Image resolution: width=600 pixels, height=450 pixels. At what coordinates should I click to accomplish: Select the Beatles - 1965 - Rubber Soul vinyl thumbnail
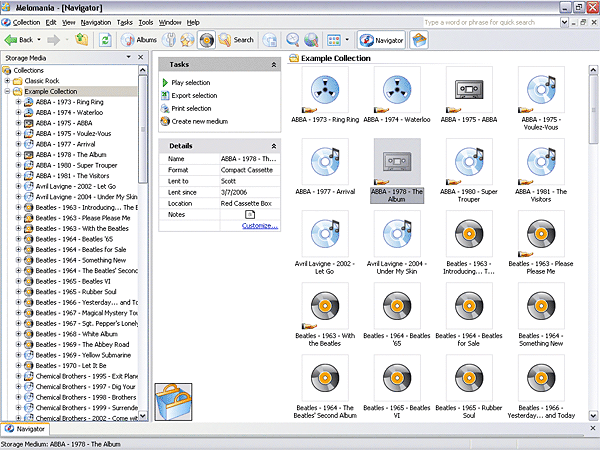pyautogui.click(x=469, y=378)
